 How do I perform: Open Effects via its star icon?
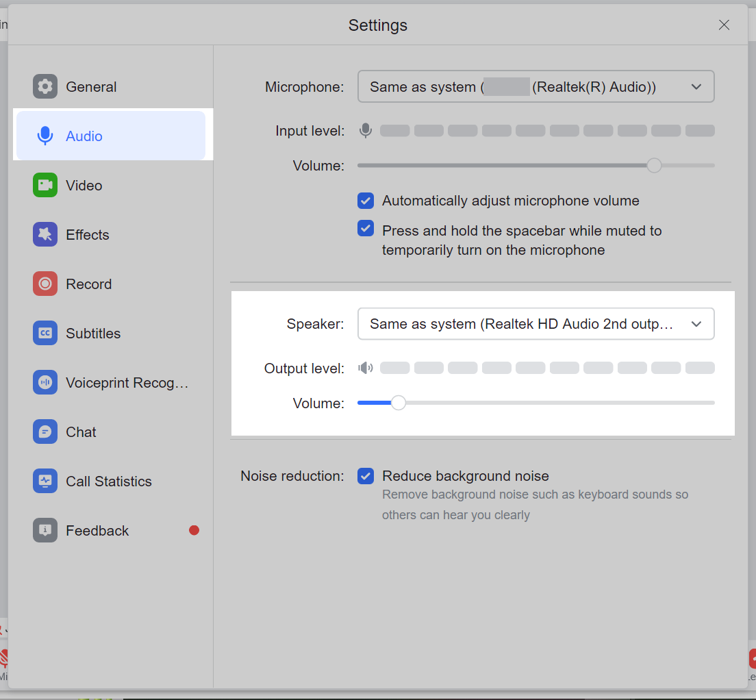click(x=45, y=235)
